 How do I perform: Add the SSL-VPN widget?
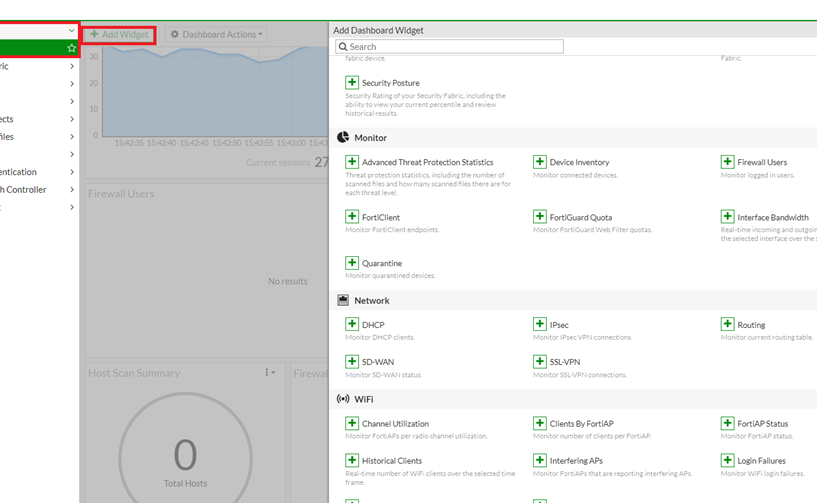click(x=540, y=362)
